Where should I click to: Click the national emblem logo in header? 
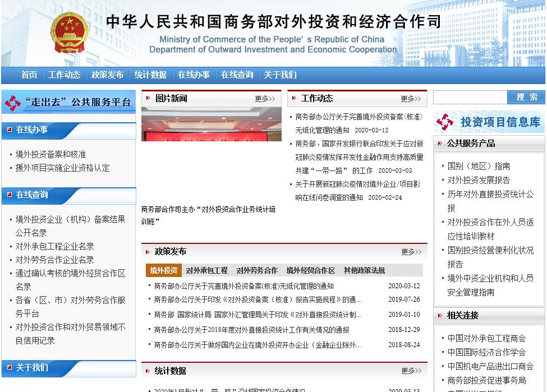coord(70,33)
